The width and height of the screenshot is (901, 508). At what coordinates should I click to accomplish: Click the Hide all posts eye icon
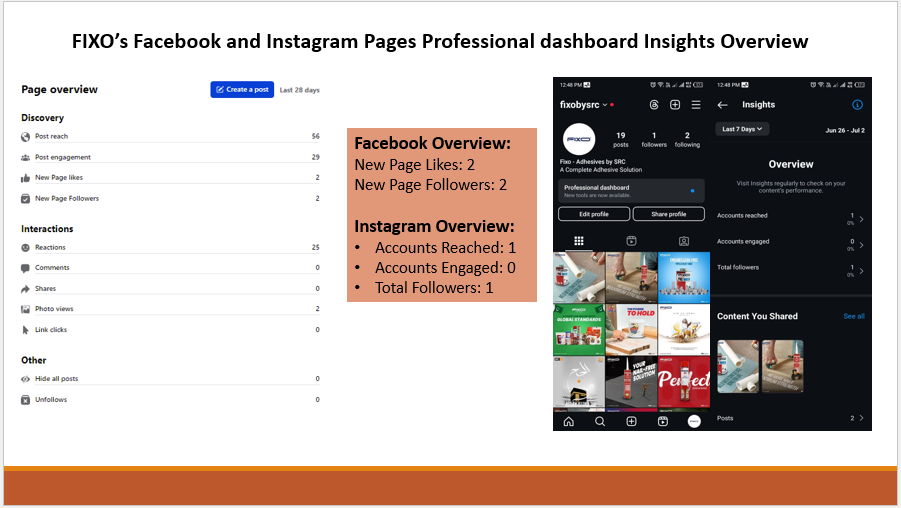point(26,379)
